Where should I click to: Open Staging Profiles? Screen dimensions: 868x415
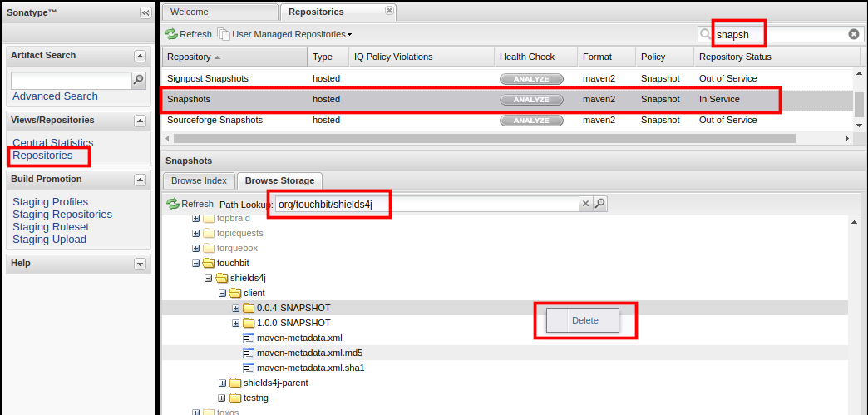(51, 202)
